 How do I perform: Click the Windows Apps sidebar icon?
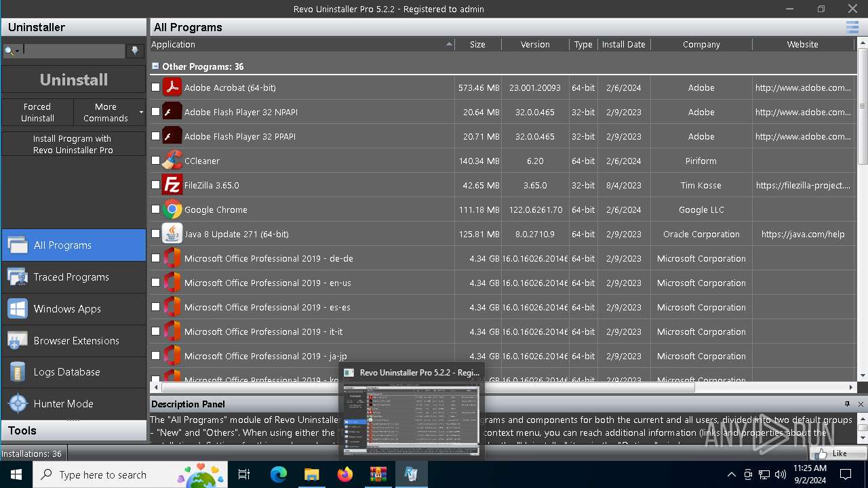(18, 309)
